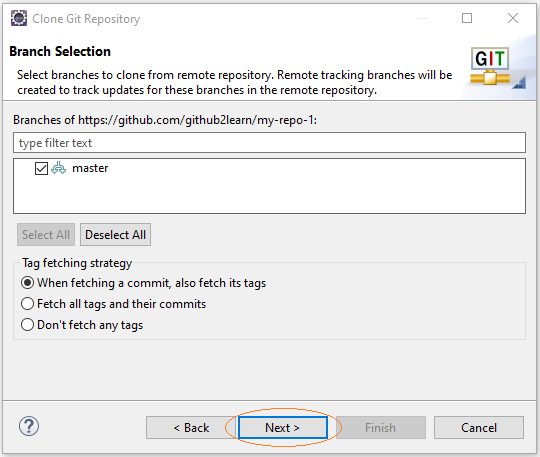Click the GIT banner logo
The height and width of the screenshot is (457, 540).
490,66
